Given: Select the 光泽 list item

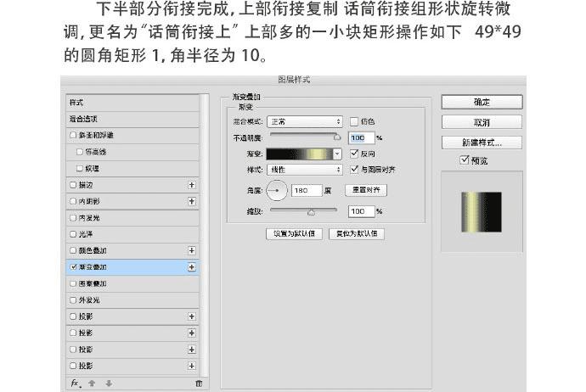Looking at the screenshot, I should pyautogui.click(x=132, y=234).
